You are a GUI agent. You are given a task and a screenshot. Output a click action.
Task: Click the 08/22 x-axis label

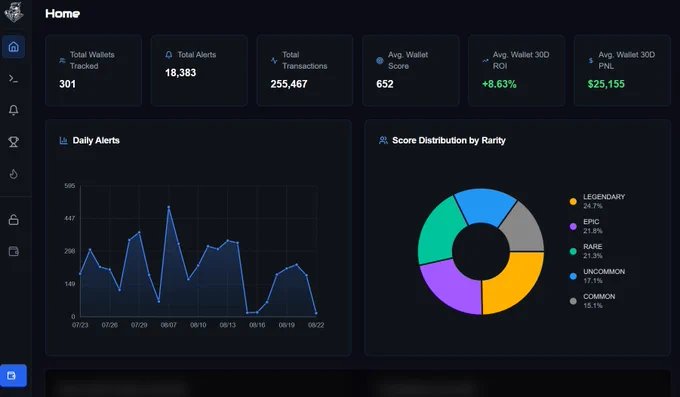[316, 325]
